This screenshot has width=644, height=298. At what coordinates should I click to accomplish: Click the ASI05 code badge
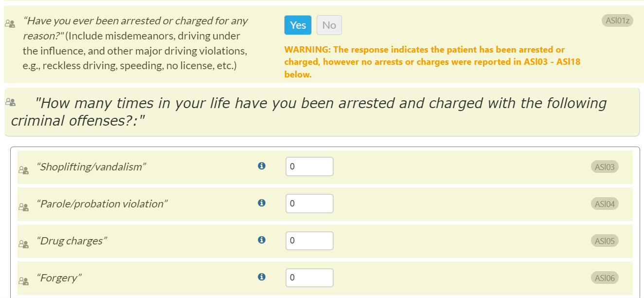[605, 241]
